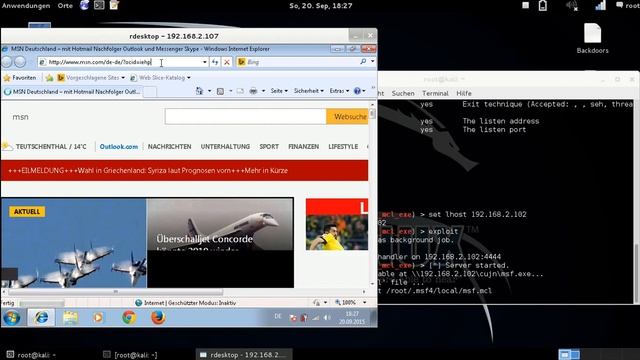Click the Windows Start orb
Image resolution: width=640 pixels, height=360 pixels.
pyautogui.click(x=12, y=318)
